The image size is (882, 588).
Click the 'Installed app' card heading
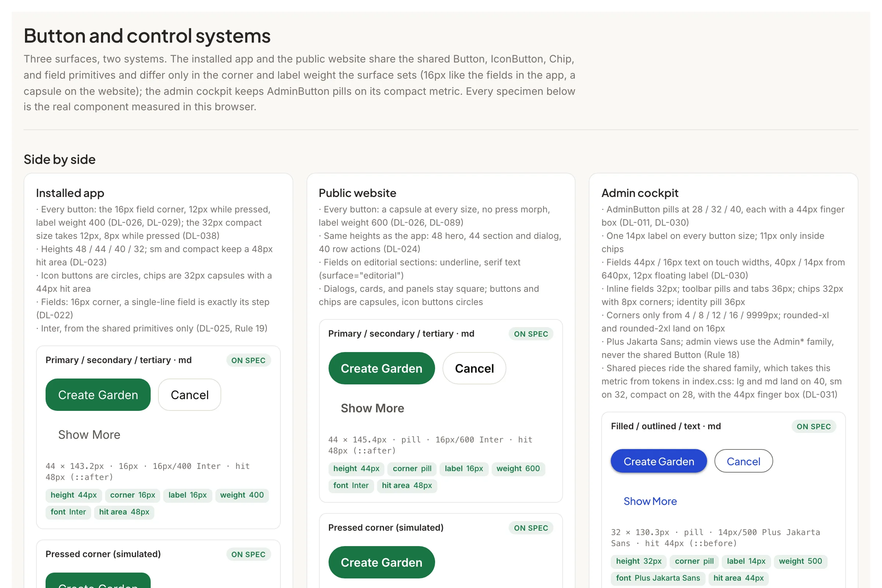(70, 193)
